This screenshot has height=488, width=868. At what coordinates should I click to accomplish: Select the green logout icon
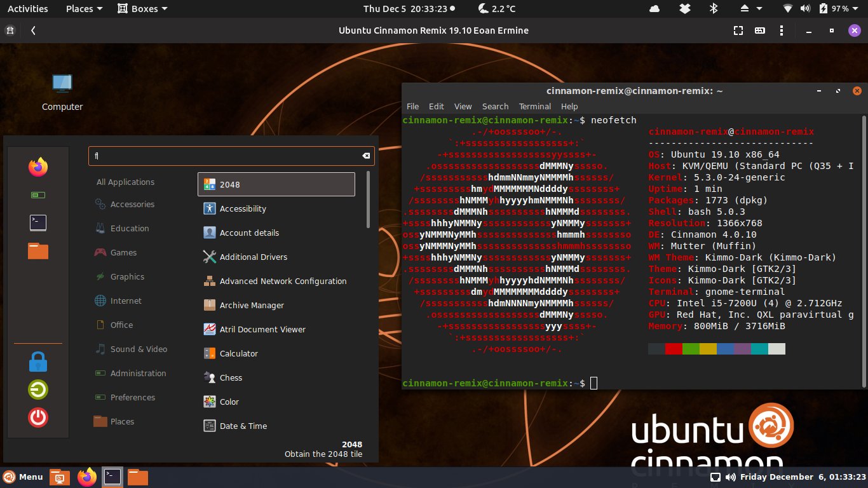(x=37, y=390)
